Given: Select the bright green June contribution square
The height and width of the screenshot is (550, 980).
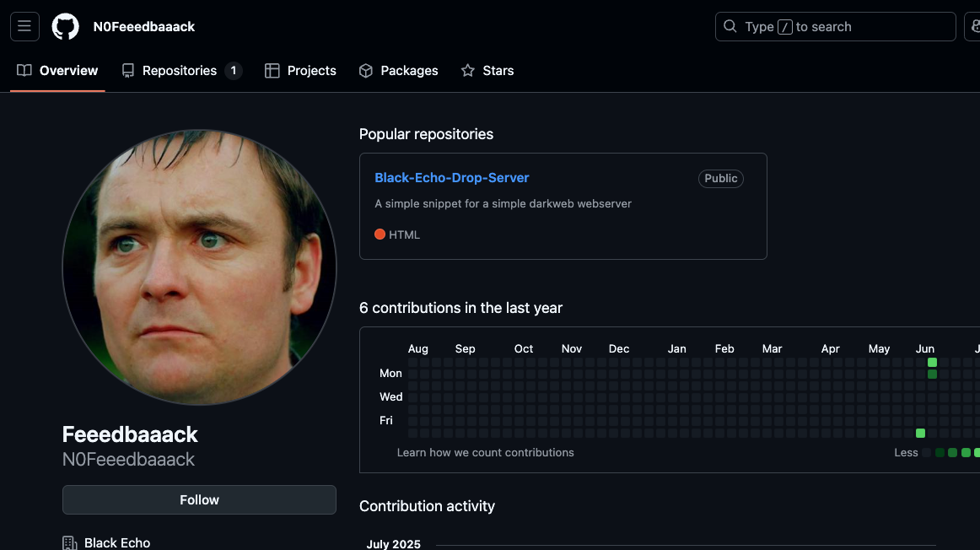Looking at the screenshot, I should click(x=932, y=362).
